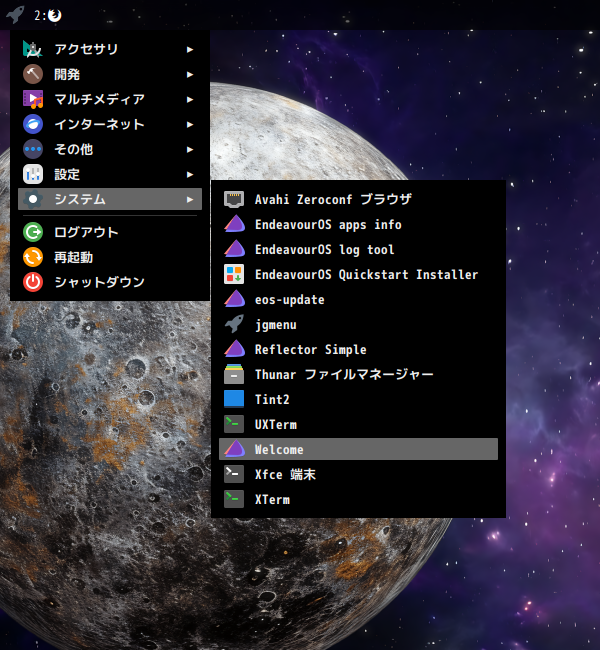Click the Welcome entry's EndeavourOS icon
This screenshot has width=600, height=650.
[234, 449]
